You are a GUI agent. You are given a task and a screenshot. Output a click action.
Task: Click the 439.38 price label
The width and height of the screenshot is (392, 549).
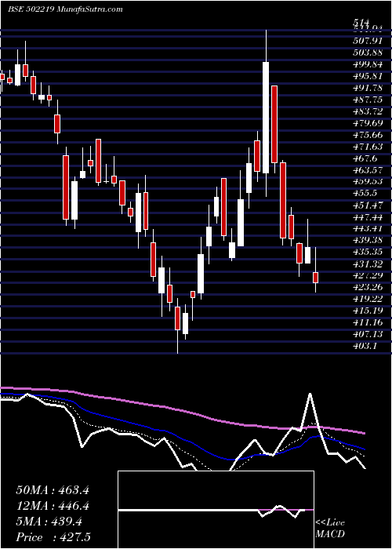(x=367, y=241)
